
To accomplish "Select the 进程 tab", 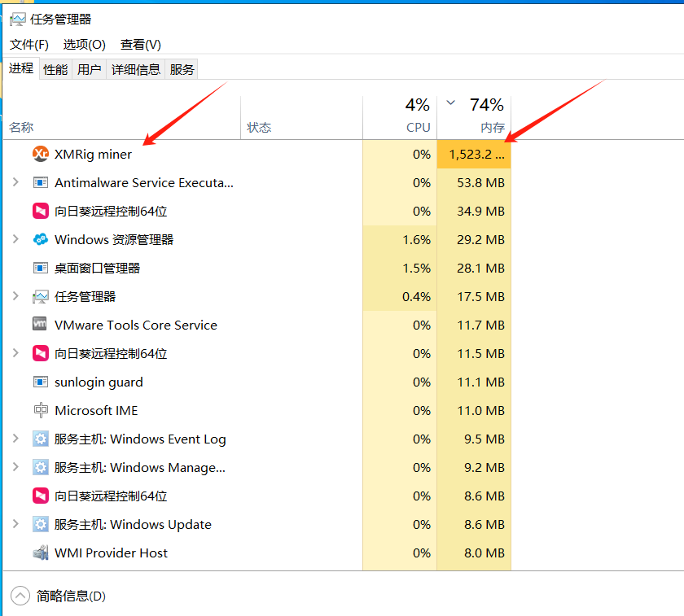I will tap(21, 68).
